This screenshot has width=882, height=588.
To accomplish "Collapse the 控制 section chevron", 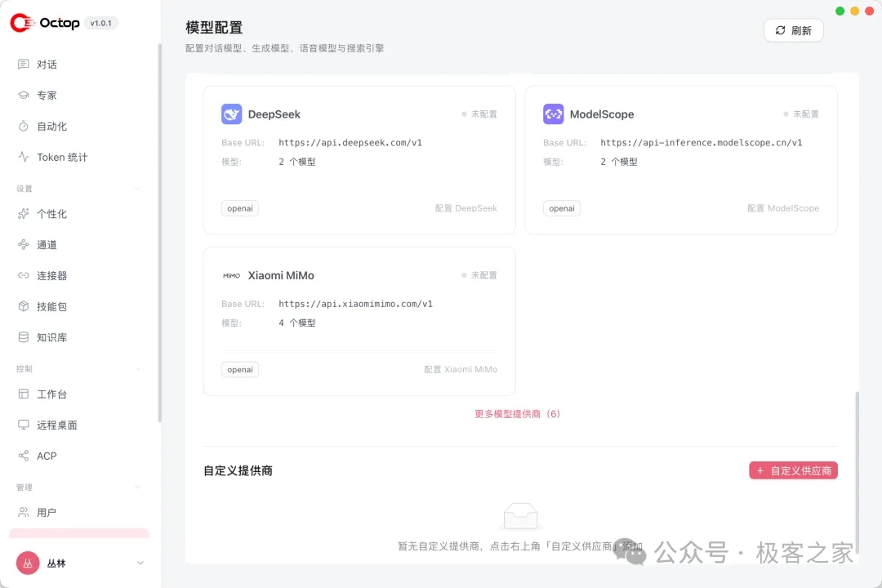I will 138,368.
